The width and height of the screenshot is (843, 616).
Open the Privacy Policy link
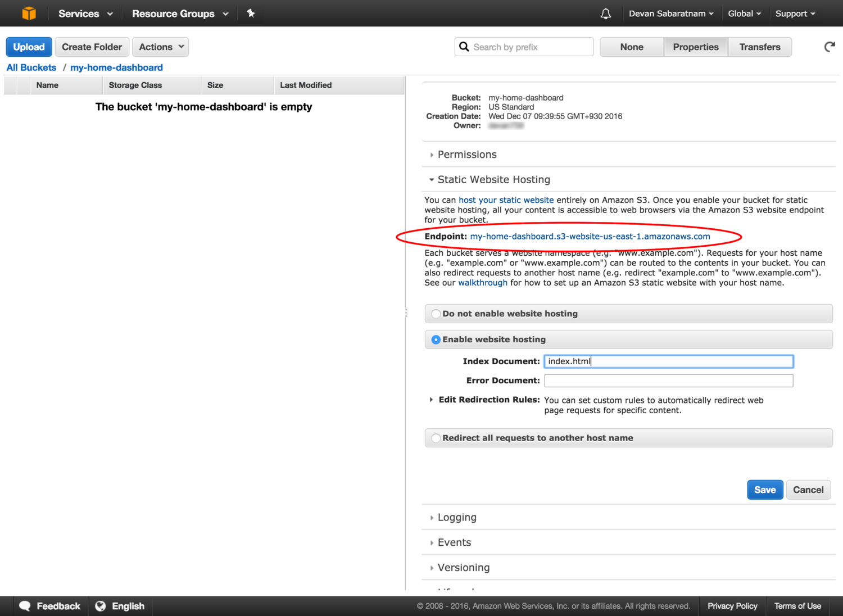pyautogui.click(x=732, y=606)
